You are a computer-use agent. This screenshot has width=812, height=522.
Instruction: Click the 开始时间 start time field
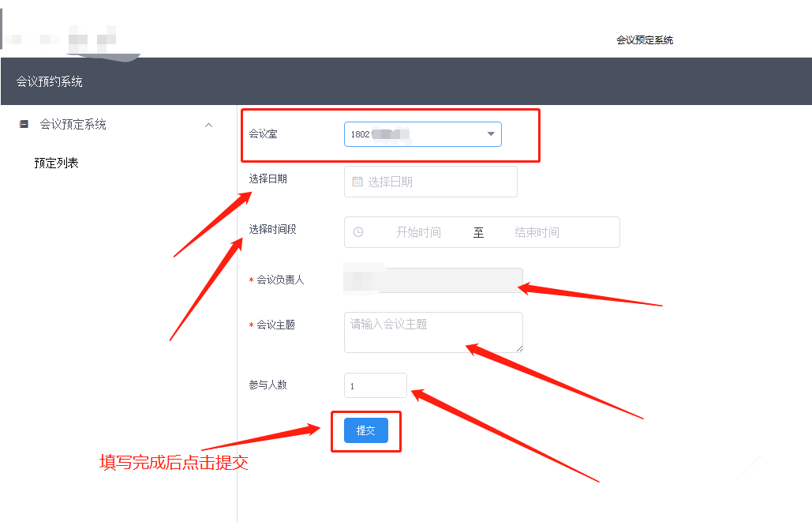tap(421, 232)
